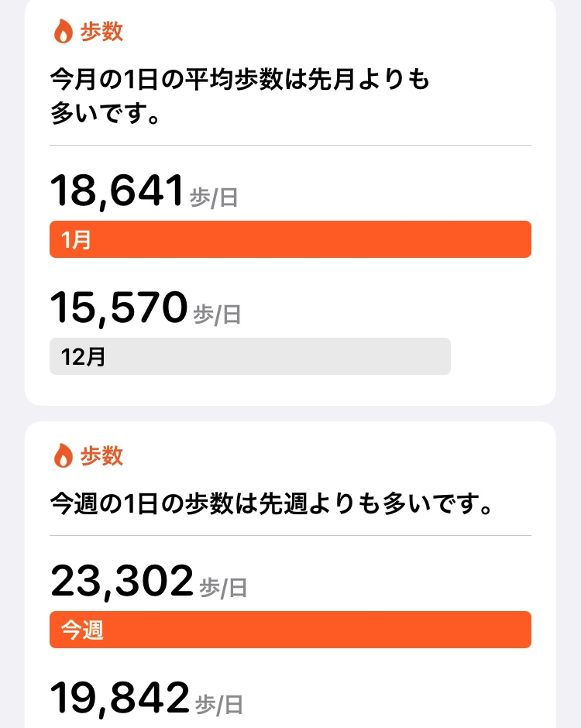The width and height of the screenshot is (581, 728).
Task: Select the orange 今週 bar
Action: 290,630
